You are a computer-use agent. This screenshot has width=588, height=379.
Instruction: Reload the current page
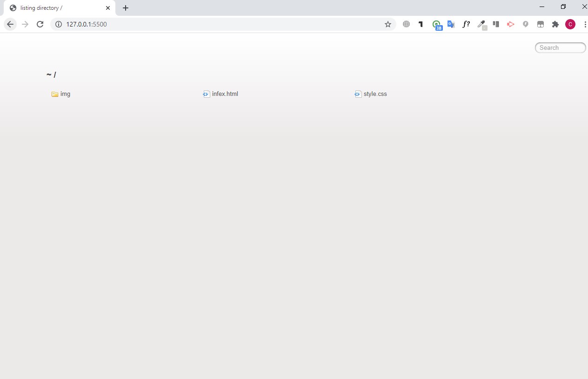pos(40,24)
